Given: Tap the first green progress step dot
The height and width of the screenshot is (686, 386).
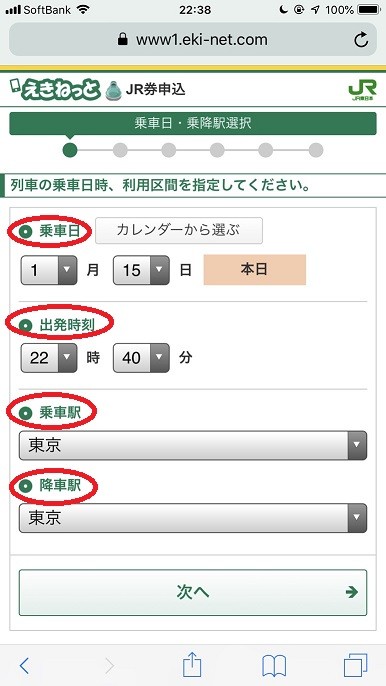Looking at the screenshot, I should pyautogui.click(x=70, y=150).
